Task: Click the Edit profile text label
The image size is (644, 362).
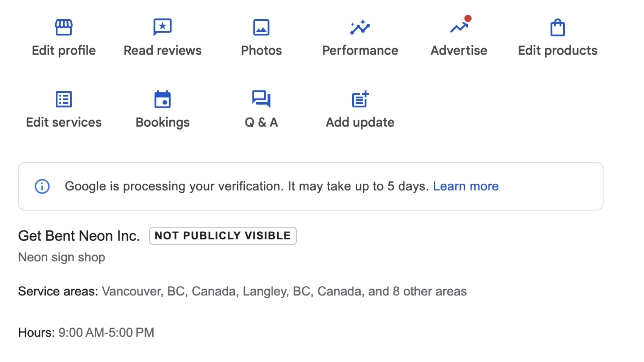Action: [64, 50]
